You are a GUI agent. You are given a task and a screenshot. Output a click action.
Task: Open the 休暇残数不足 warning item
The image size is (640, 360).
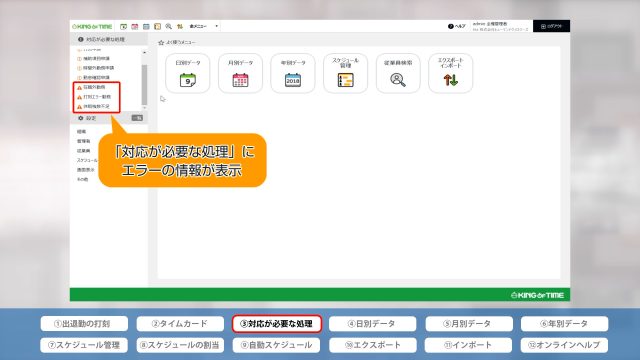[x=93, y=107]
